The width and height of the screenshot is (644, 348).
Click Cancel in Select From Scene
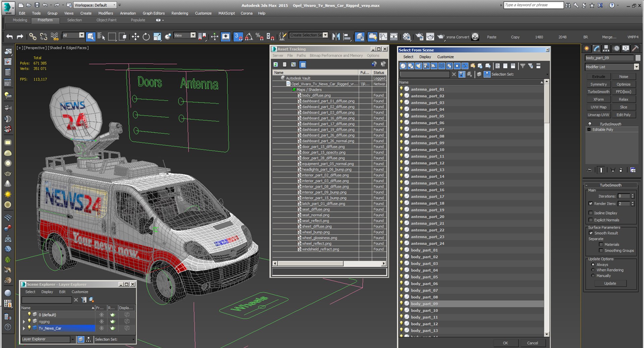point(532,343)
